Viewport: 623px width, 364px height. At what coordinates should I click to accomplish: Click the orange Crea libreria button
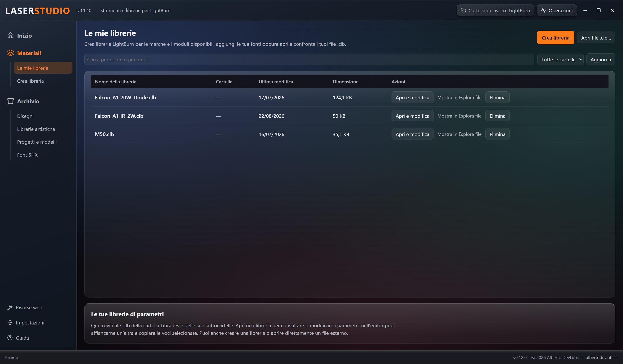pos(555,38)
